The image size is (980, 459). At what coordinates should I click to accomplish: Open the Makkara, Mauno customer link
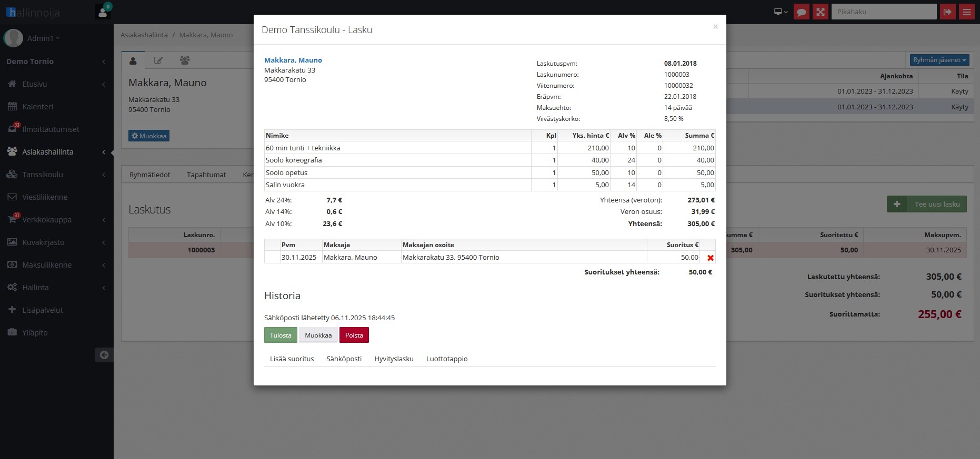point(293,60)
